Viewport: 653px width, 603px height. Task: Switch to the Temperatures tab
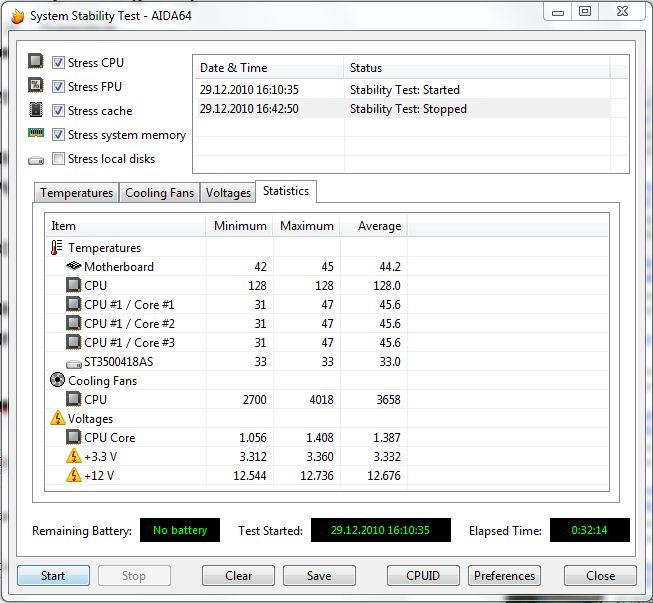click(76, 193)
